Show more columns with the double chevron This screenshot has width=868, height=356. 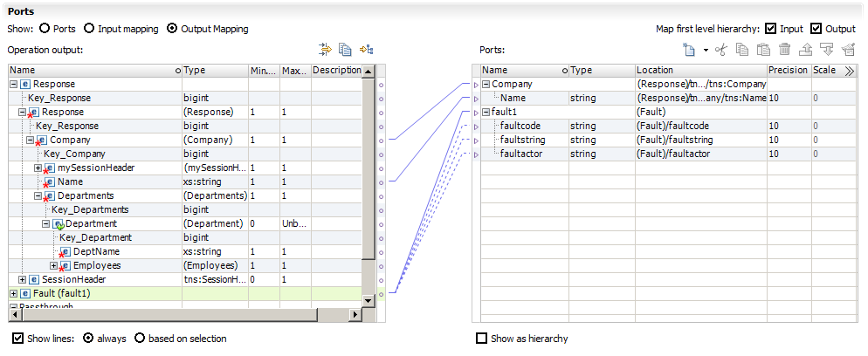(x=849, y=71)
